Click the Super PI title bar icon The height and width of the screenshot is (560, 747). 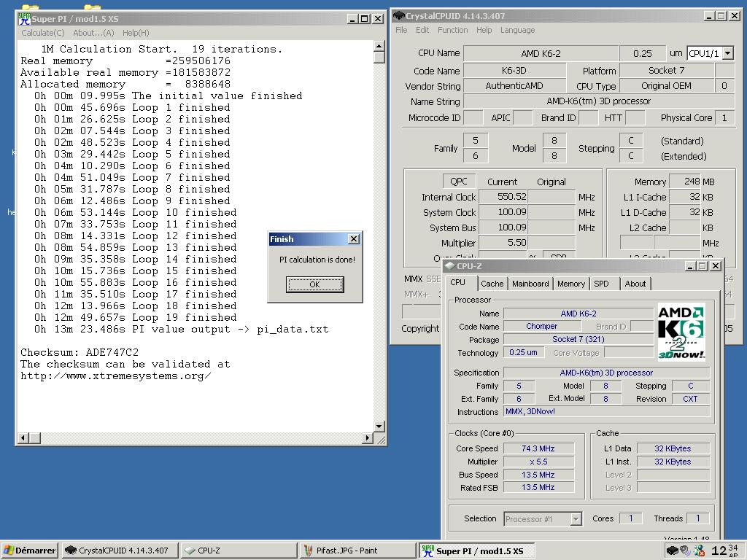pos(24,18)
